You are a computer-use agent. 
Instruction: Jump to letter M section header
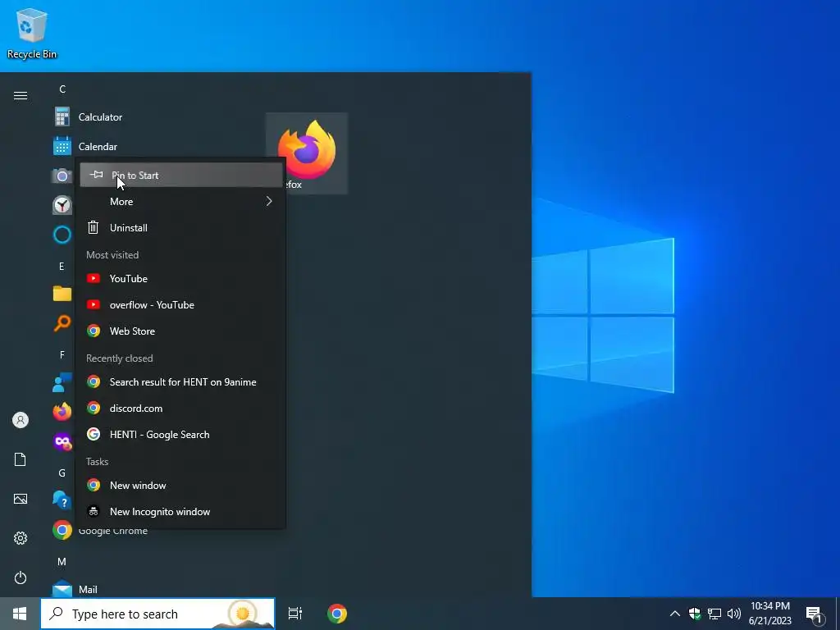pos(62,561)
